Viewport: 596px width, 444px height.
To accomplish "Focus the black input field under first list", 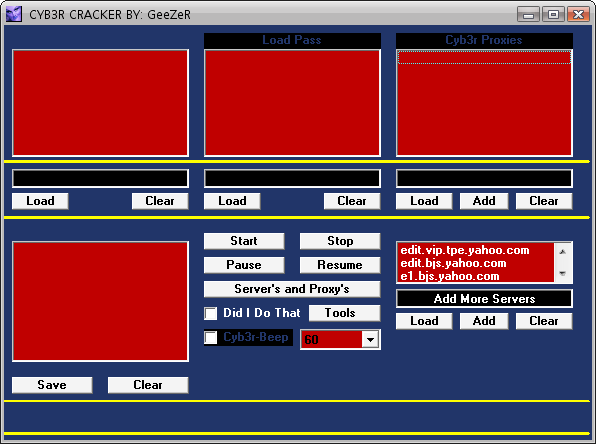I will point(100,179).
